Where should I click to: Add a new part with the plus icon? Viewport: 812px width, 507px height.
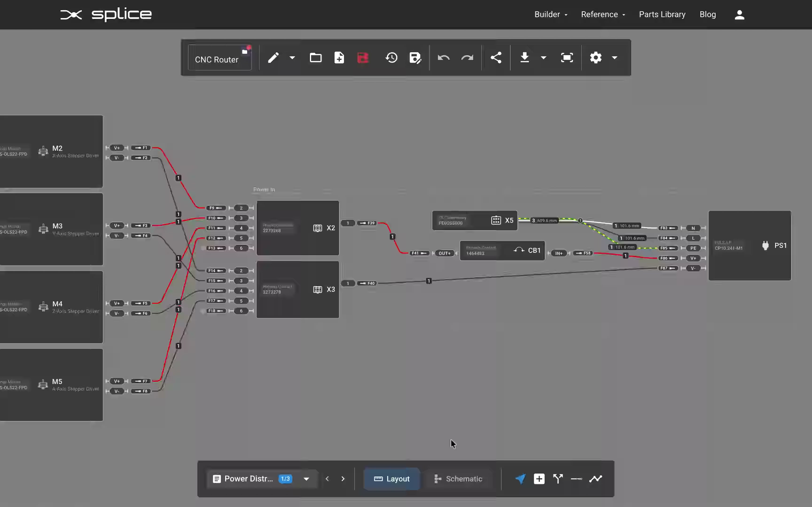[x=539, y=479]
